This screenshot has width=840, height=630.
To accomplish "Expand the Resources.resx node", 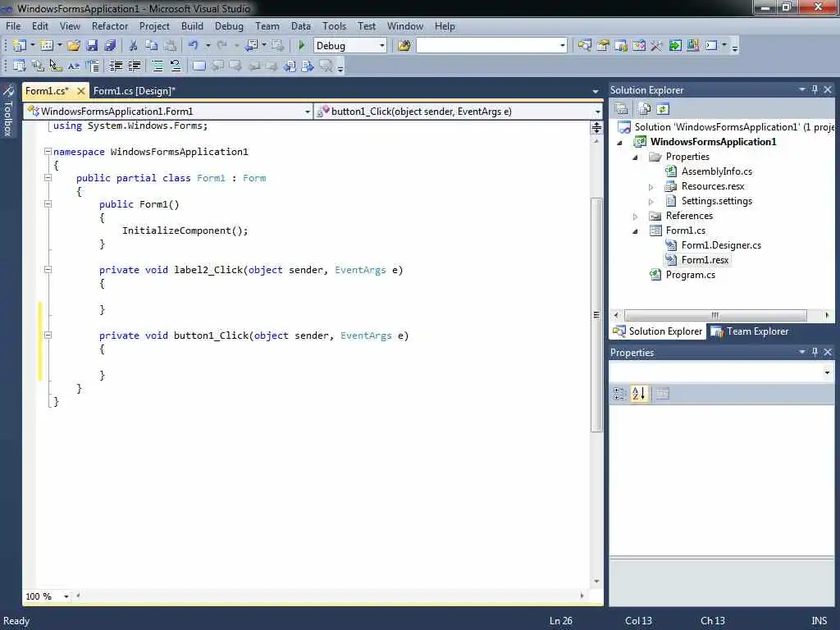I will [x=651, y=187].
